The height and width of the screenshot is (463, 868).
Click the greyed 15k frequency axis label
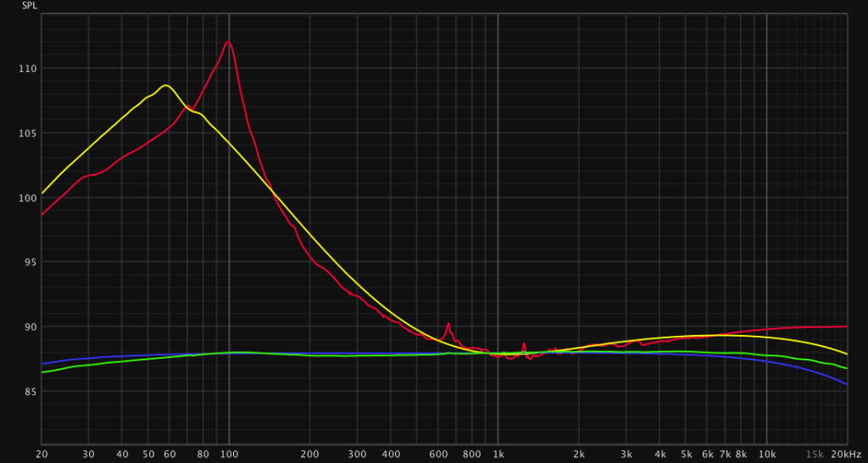(x=815, y=455)
